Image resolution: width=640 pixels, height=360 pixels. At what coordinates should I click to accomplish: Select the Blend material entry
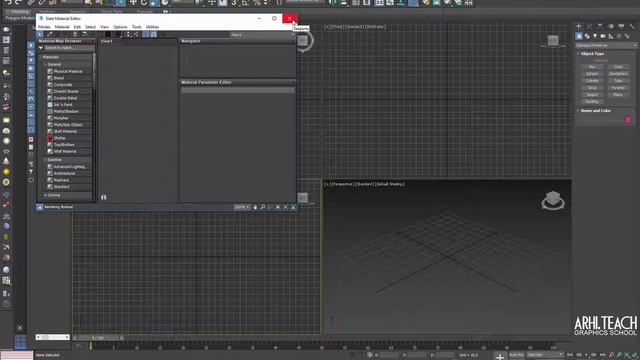69,78
